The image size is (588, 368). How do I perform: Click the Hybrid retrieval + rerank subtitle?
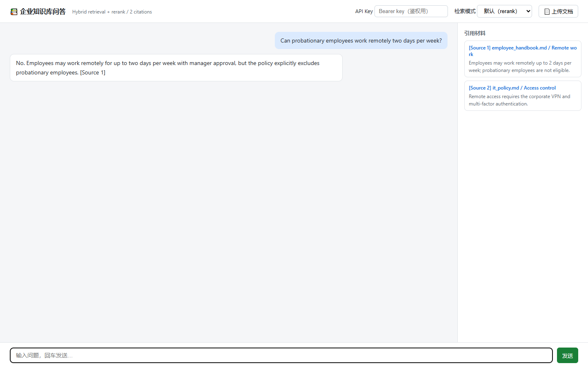point(112,12)
